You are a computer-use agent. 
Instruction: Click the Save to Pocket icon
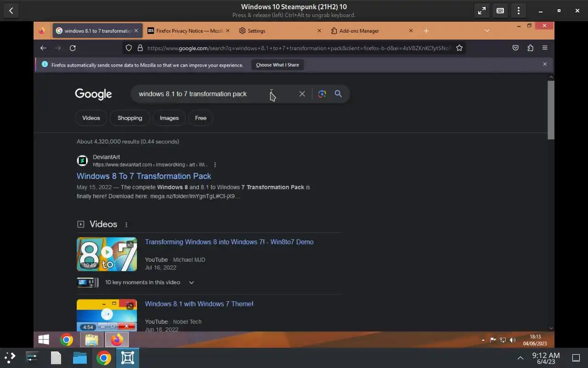515,48
